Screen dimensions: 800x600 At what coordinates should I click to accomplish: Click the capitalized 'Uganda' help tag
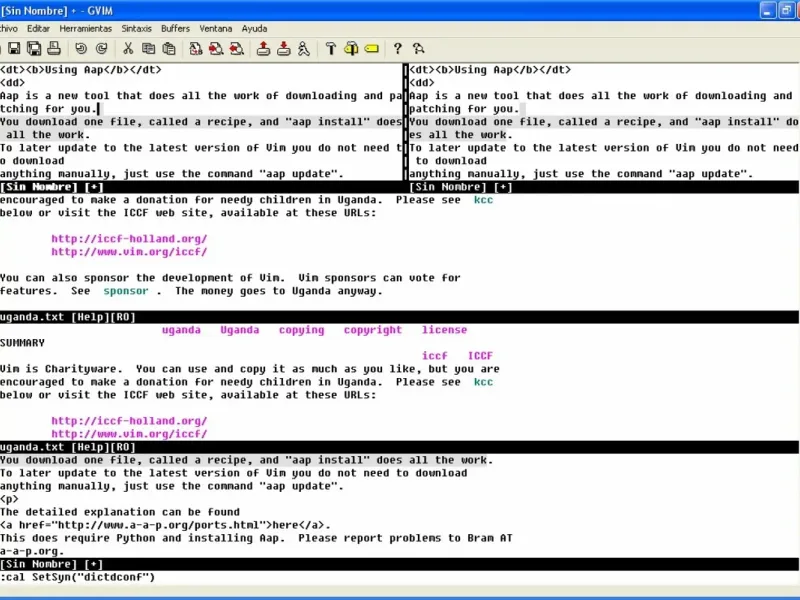coord(239,330)
